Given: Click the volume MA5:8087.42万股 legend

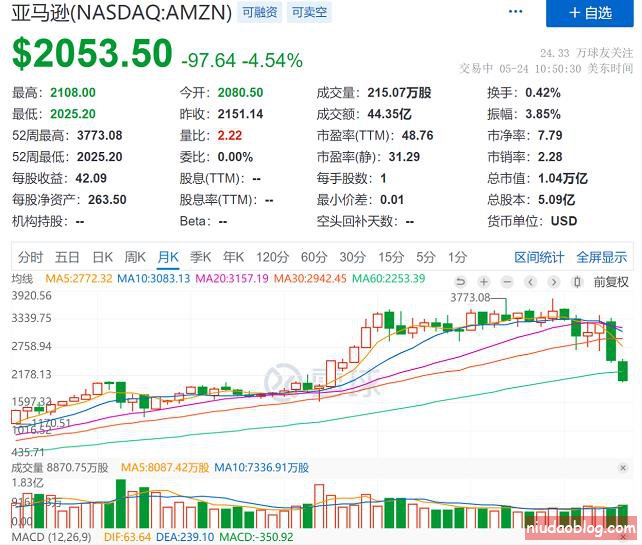Looking at the screenshot, I should pos(165,468).
